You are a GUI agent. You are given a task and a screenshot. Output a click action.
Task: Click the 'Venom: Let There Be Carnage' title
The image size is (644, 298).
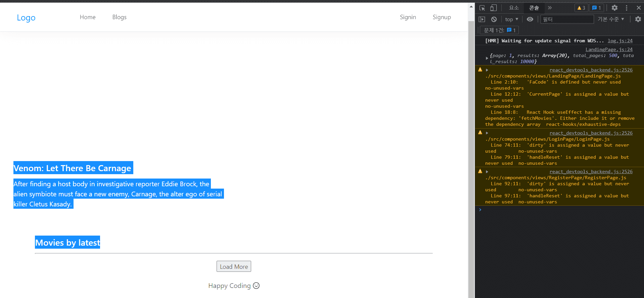tap(73, 168)
